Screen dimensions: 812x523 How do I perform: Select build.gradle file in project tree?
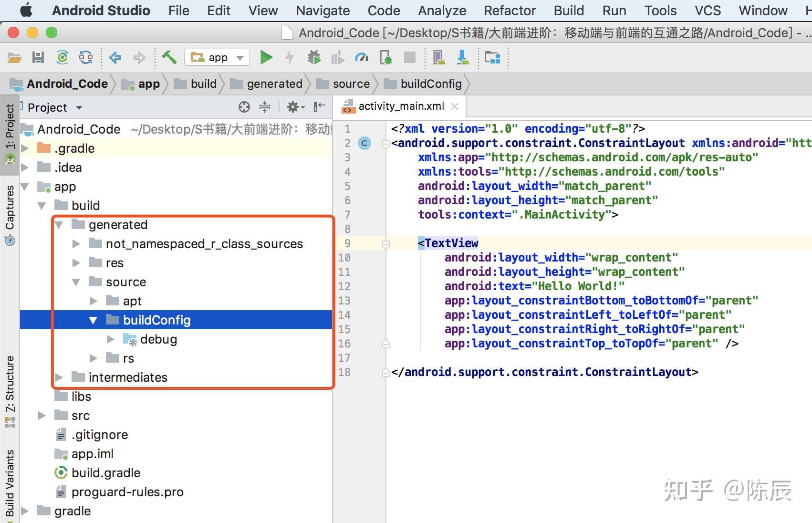pyautogui.click(x=105, y=473)
